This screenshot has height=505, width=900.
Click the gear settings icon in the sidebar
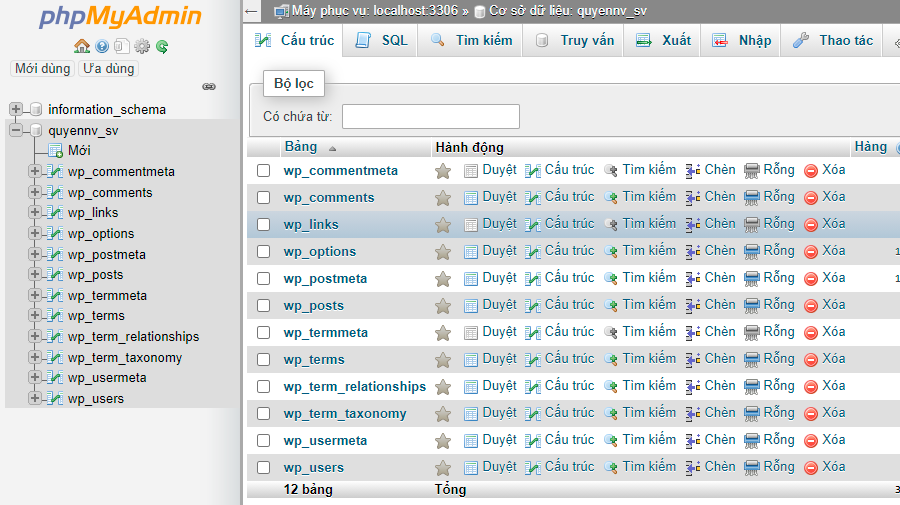point(142,46)
